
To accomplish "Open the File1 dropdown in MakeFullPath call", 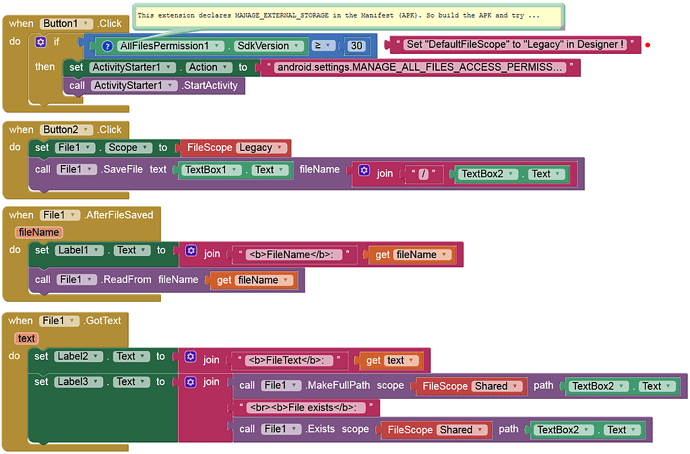I will pyautogui.click(x=281, y=386).
